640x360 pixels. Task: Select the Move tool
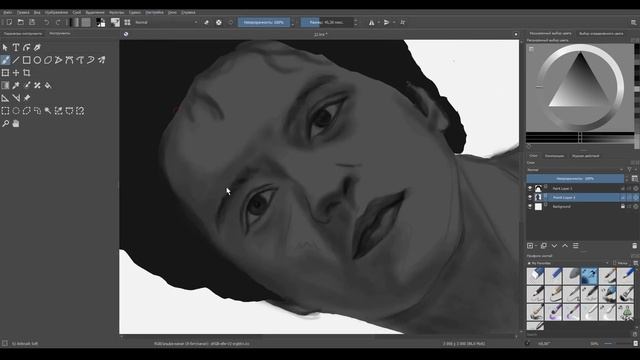tap(16, 73)
